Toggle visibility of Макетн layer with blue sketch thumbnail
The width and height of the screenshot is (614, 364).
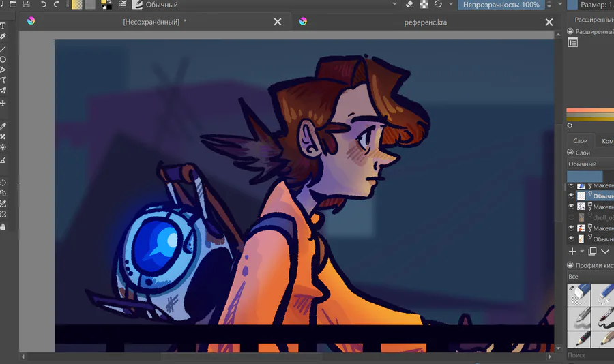click(571, 185)
